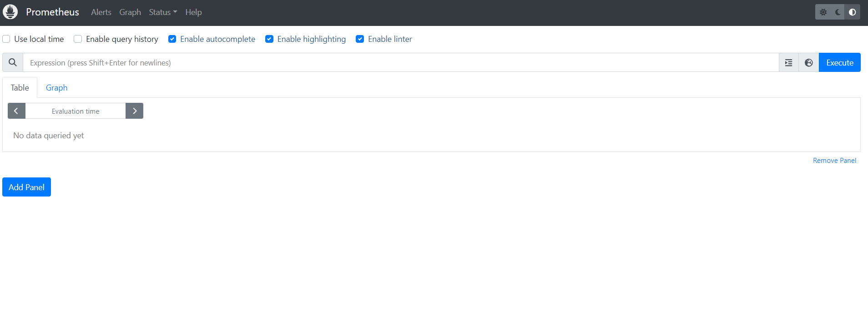The height and width of the screenshot is (328, 868).
Task: Open the metrics explorer globe icon
Action: 809,62
